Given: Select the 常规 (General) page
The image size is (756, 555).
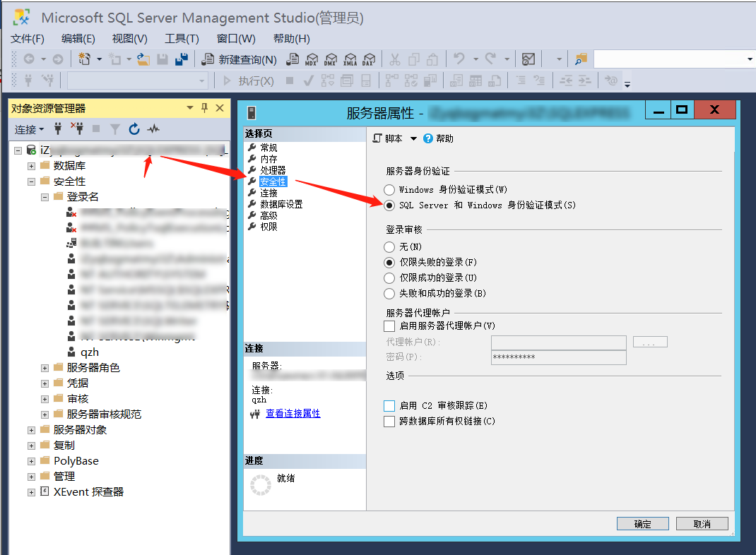Looking at the screenshot, I should point(268,148).
